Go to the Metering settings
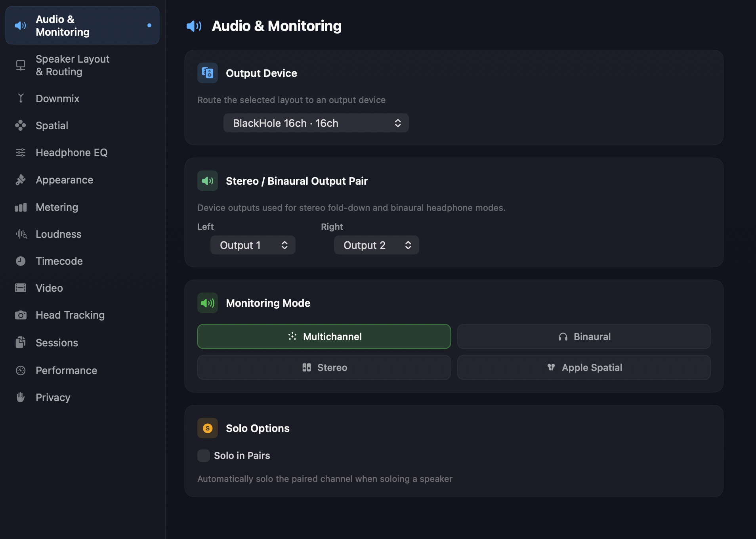This screenshot has width=756, height=539. click(x=82, y=207)
